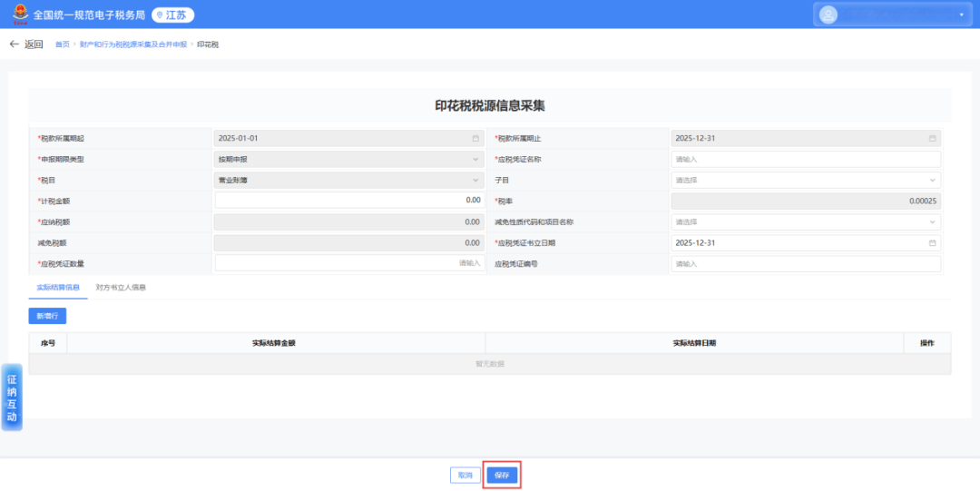Open 减免性质代码和项目名称 dropdown
Viewport: 980px width, 491px height.
pyautogui.click(x=932, y=222)
